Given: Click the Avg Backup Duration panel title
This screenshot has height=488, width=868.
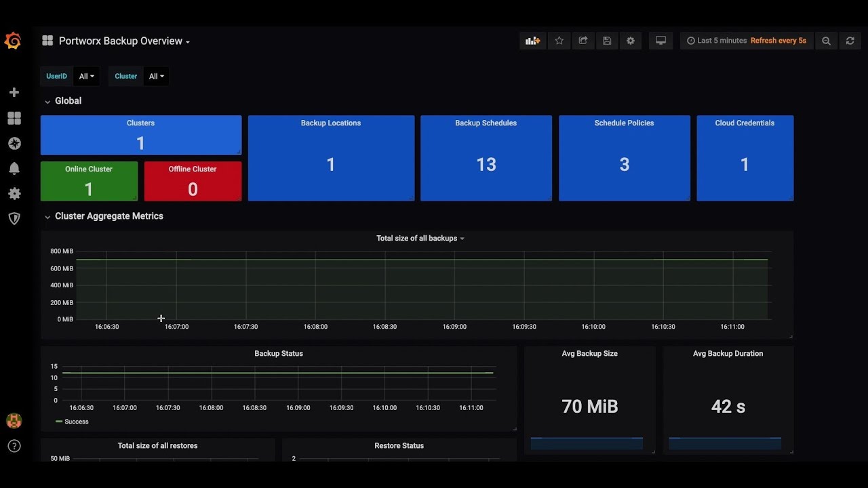Looking at the screenshot, I should pos(728,354).
